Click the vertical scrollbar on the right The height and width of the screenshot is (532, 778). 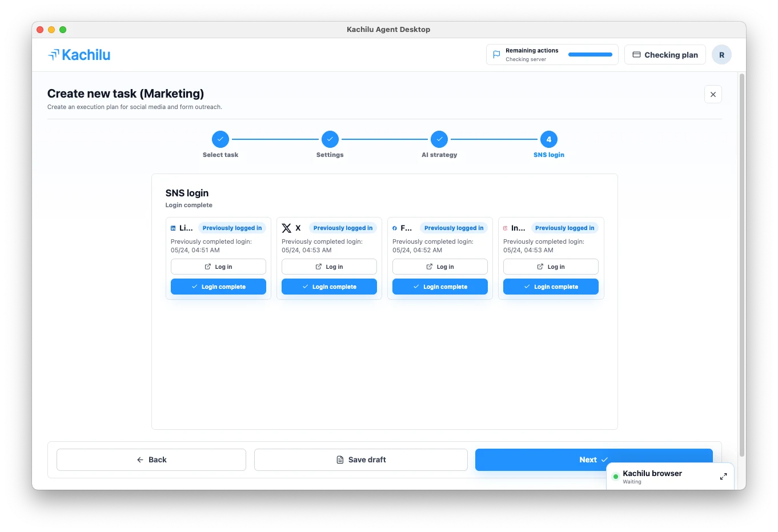point(742,265)
